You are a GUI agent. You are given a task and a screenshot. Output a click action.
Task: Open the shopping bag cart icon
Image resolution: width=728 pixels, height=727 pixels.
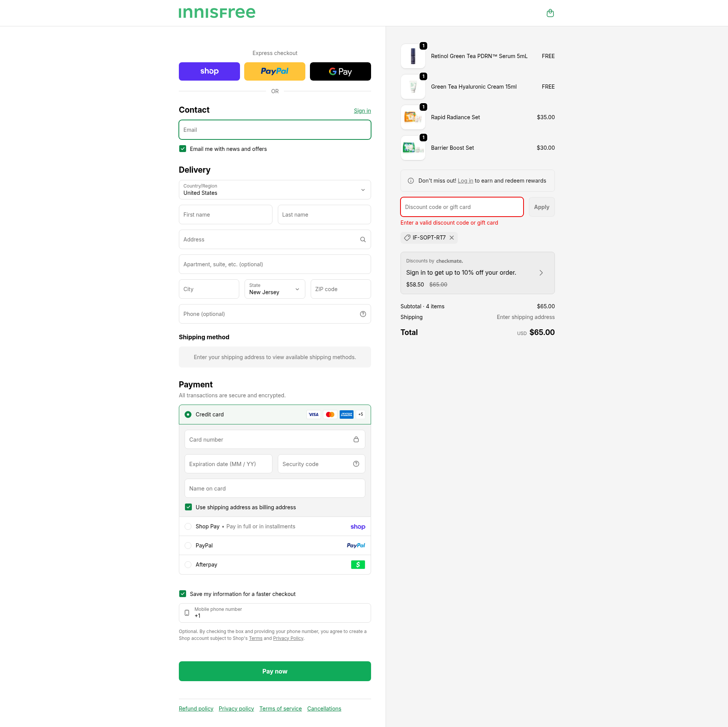point(550,13)
